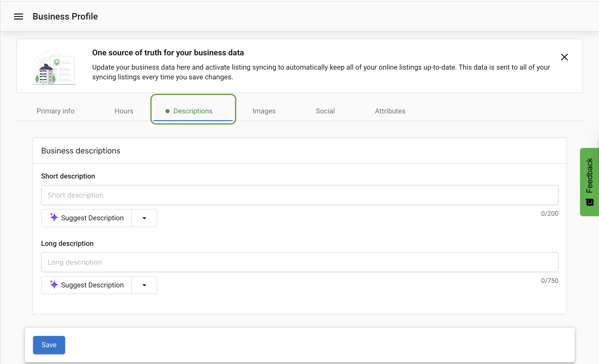Viewport: 599px width, 364px height.
Task: Click the smiley icon on the Feedback tab
Action: 589,202
